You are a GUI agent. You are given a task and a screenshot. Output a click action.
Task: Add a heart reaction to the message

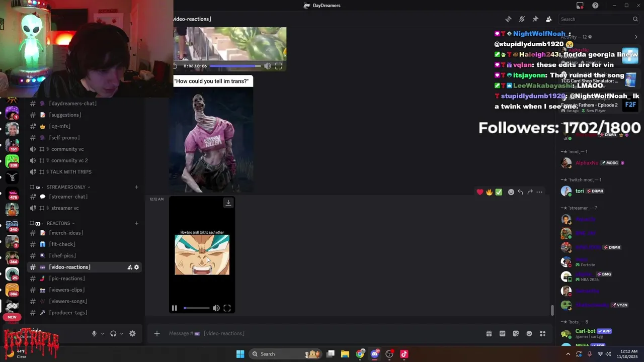(480, 192)
